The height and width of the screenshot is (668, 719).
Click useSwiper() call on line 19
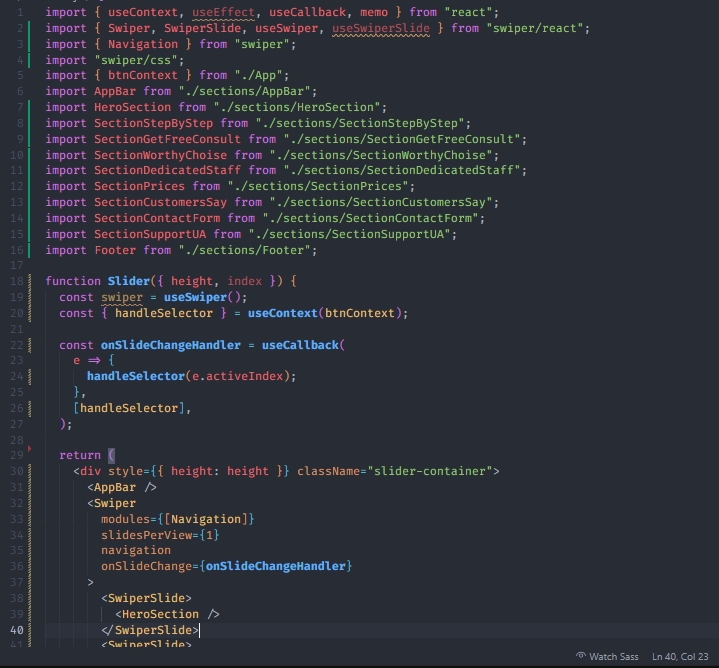click(x=202, y=297)
